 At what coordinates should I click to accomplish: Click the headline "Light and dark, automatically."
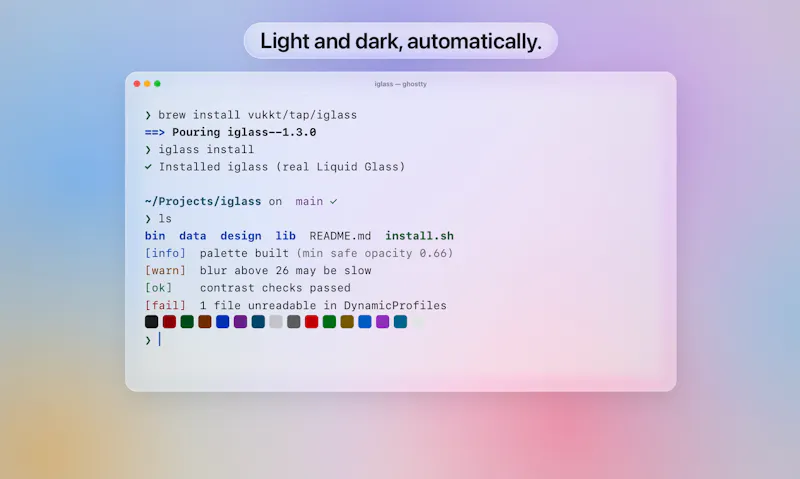click(401, 41)
